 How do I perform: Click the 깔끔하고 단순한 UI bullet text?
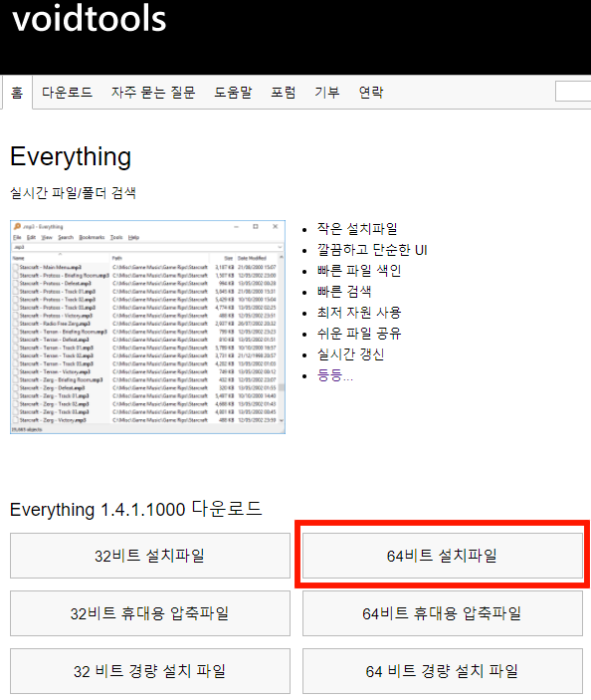click(372, 250)
